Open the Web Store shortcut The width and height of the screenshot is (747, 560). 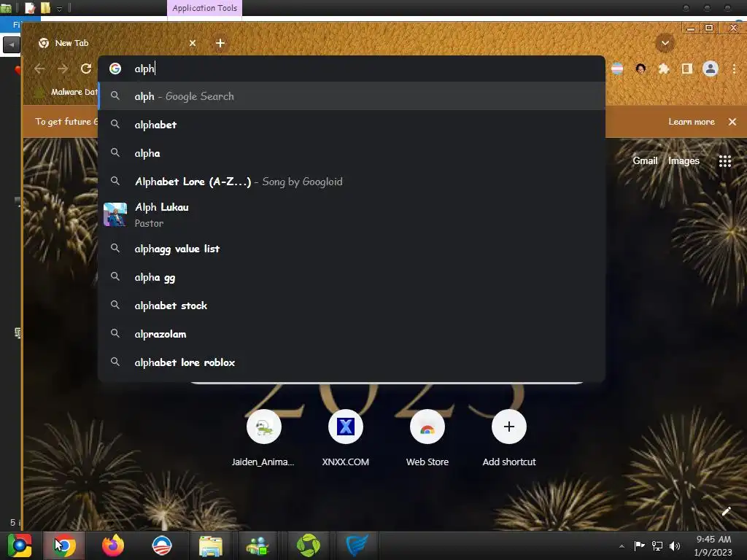pyautogui.click(x=427, y=438)
